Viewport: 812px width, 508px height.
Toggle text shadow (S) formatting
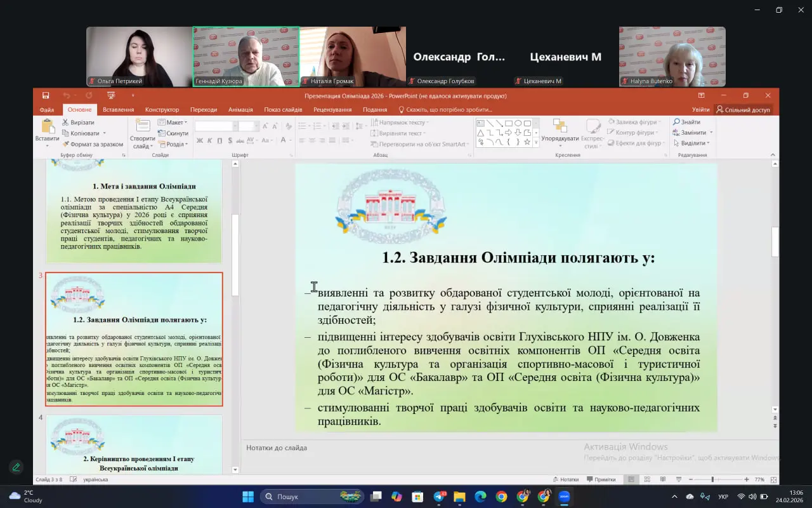coord(229,140)
